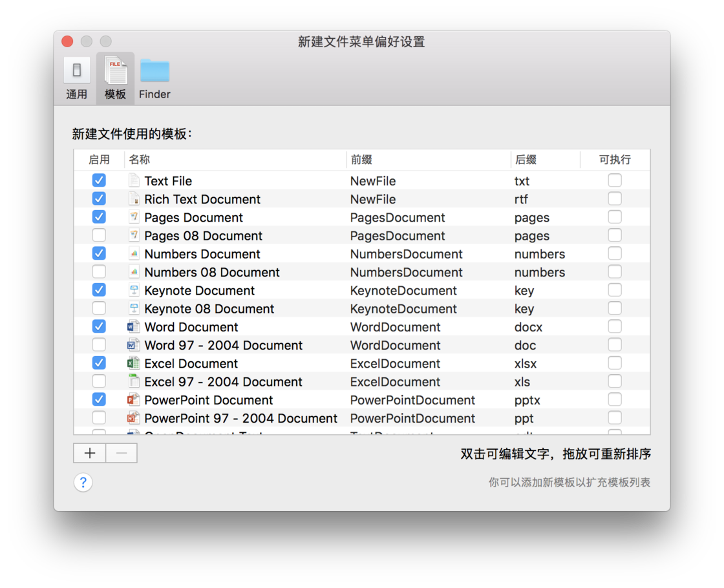
Task: Click the Excel Document template icon
Action: (x=134, y=363)
